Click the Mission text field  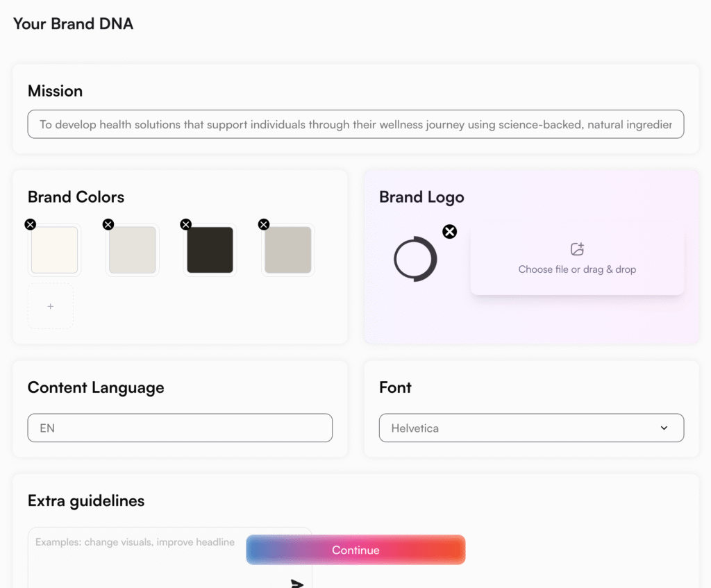pos(355,124)
